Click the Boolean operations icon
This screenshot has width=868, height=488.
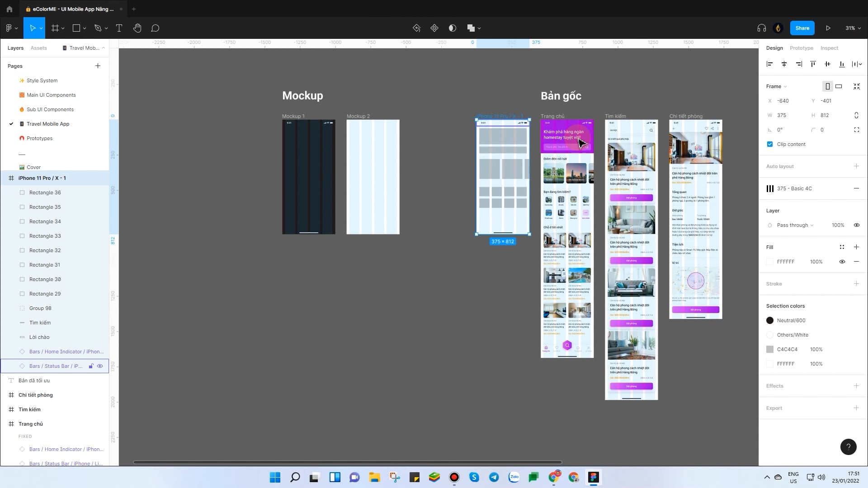(x=471, y=28)
